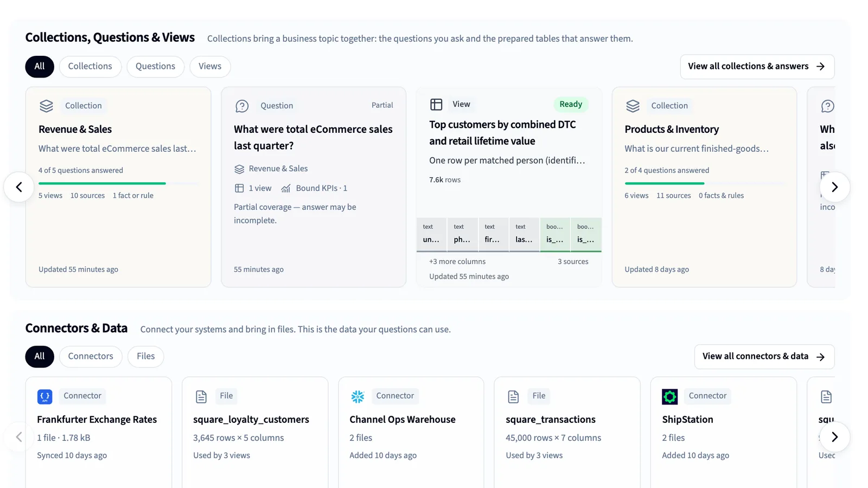Open the ShipStation connector name
This screenshot has width=868, height=488.
click(x=687, y=420)
